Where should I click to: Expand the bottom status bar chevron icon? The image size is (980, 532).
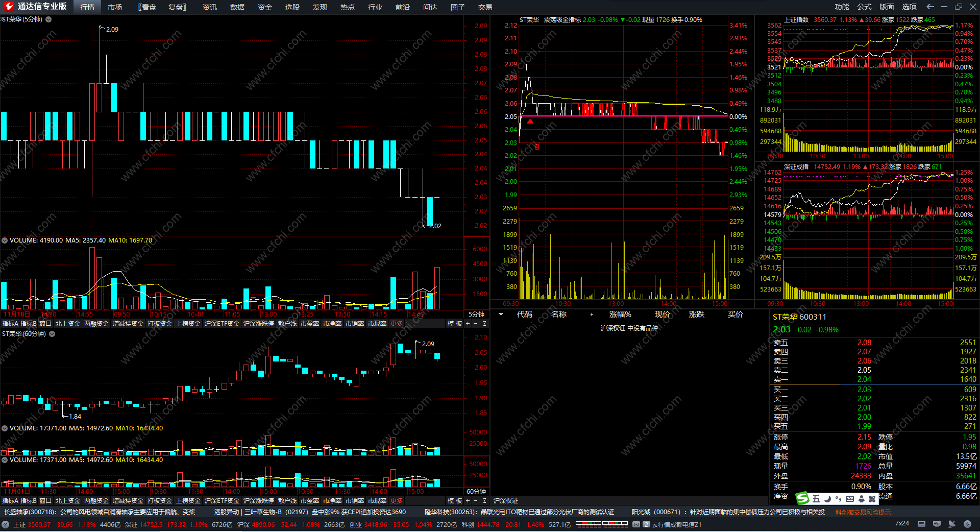coord(5,524)
